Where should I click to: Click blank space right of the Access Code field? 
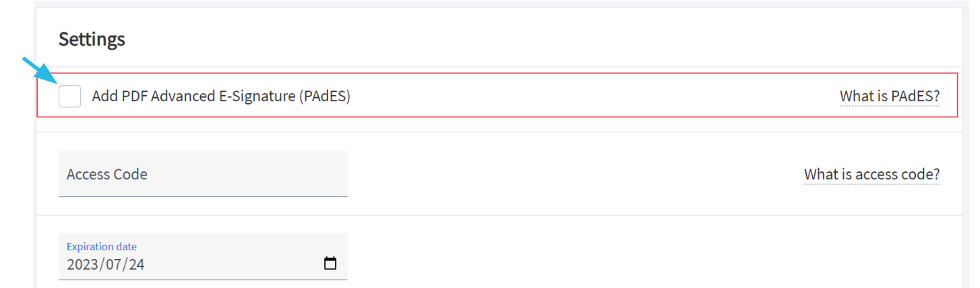[573, 174]
